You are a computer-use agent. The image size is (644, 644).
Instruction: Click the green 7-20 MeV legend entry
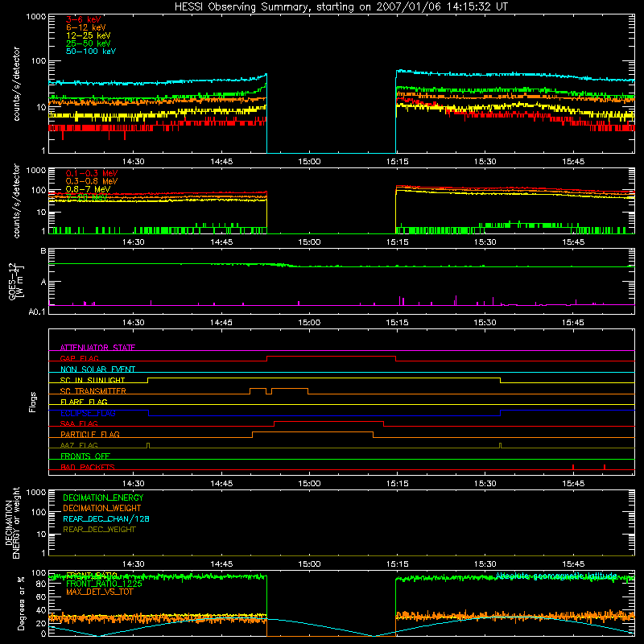(x=87, y=197)
